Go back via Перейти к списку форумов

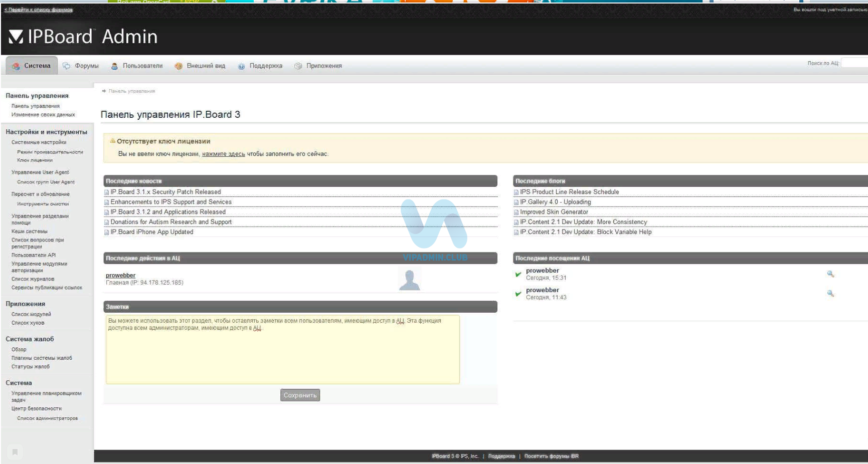coord(39,10)
